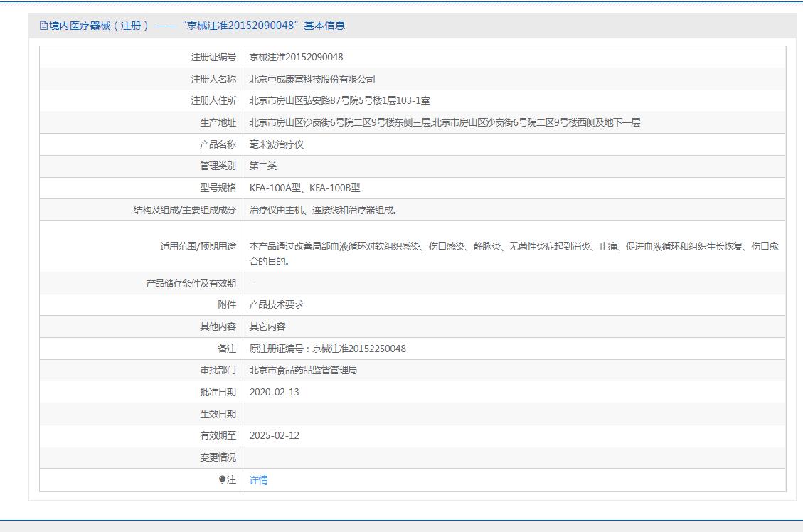803x532 pixels.
Task: Open the 详情 link
Action: [258, 480]
